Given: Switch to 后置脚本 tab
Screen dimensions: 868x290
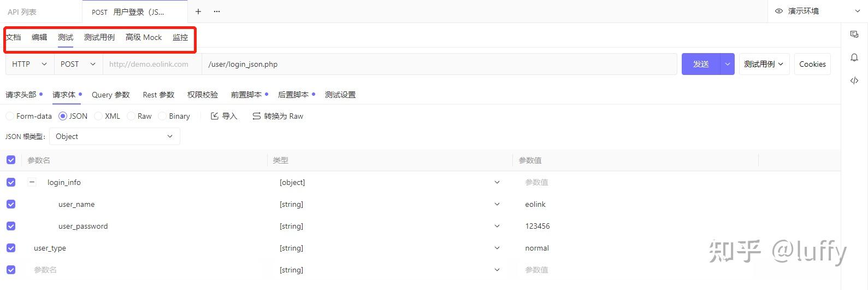Looking at the screenshot, I should click(293, 95).
